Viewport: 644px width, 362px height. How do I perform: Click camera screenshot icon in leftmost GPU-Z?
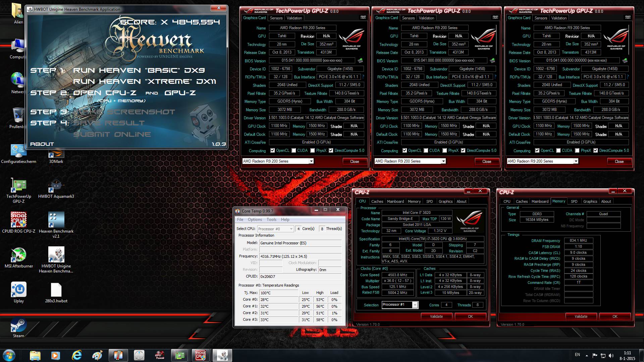363,17
